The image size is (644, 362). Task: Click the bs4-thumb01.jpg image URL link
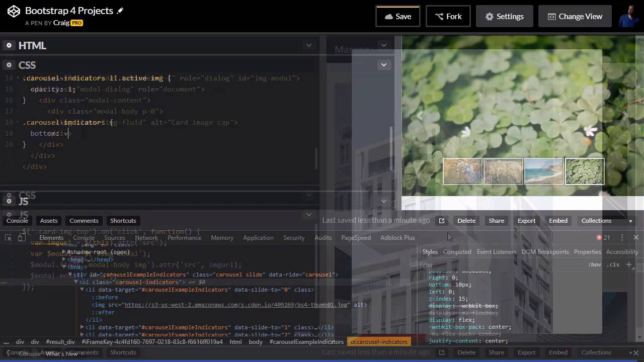coord(236,305)
